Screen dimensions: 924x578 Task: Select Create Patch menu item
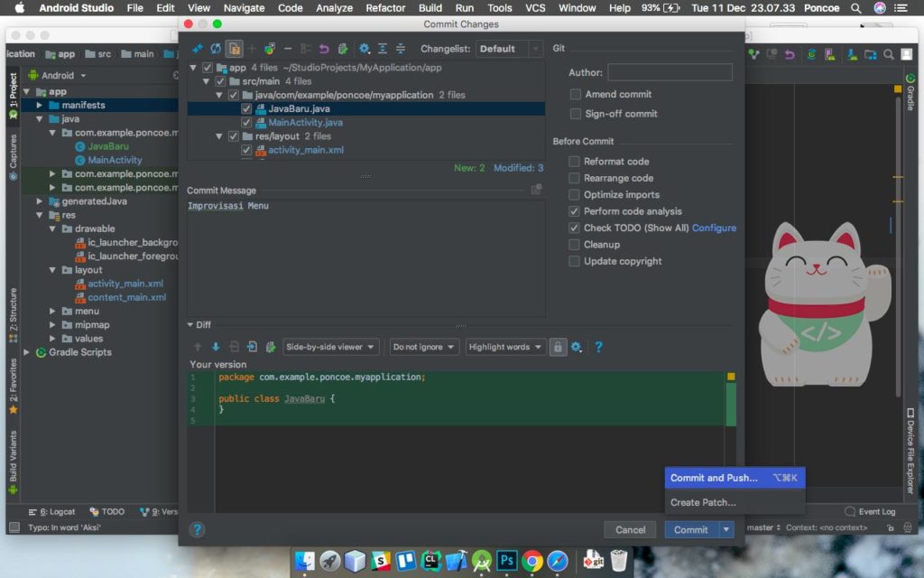pyautogui.click(x=735, y=502)
